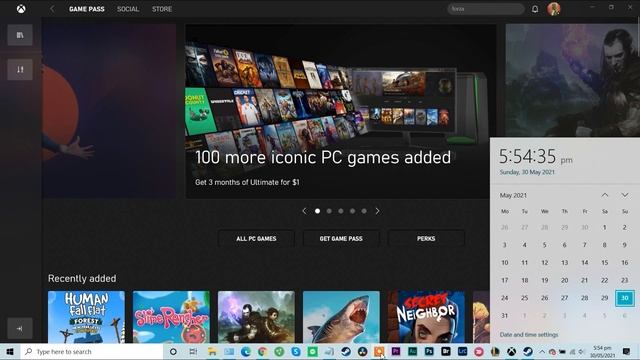Open Adobe Bridge from the taskbar

tap(446, 351)
